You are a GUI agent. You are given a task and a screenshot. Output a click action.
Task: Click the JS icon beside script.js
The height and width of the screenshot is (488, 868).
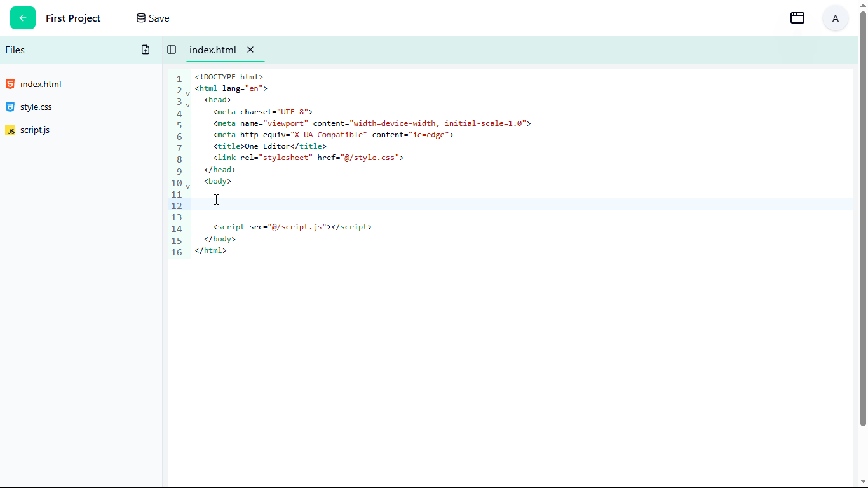coord(10,130)
